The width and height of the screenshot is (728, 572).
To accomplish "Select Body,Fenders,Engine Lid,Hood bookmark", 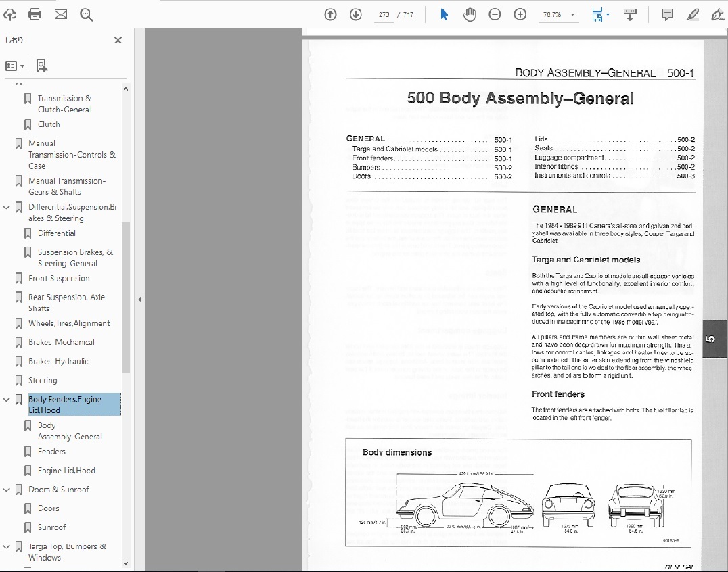I will pyautogui.click(x=74, y=404).
